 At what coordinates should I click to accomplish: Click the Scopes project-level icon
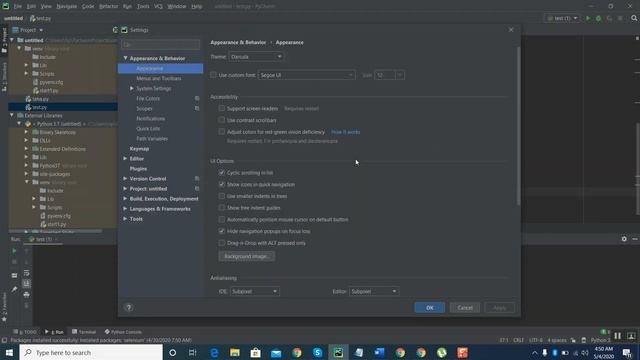[x=197, y=109]
